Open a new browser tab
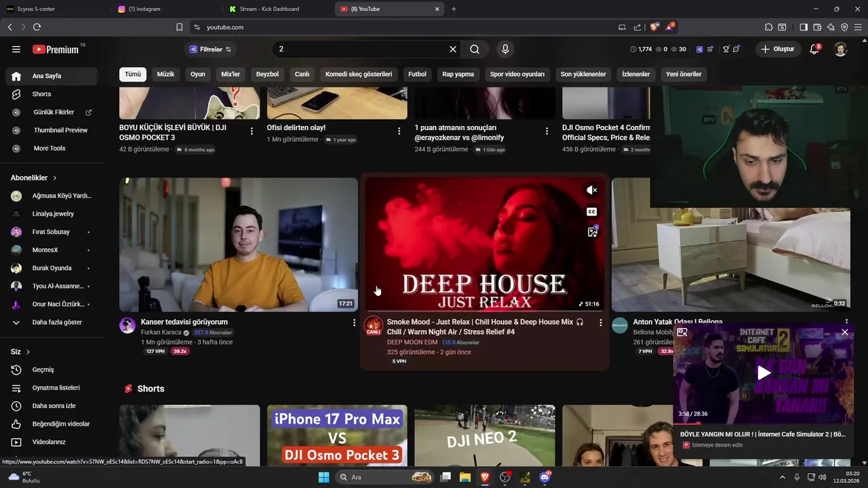Screen dimensions: 868x488 [454, 9]
